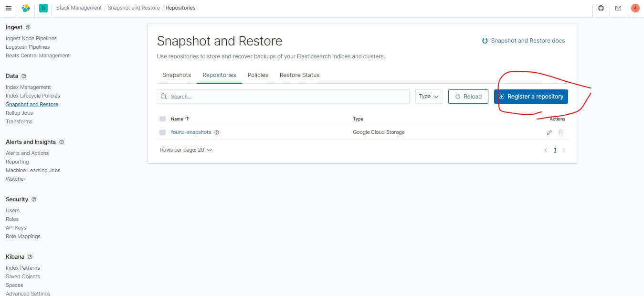Edit the found-snapshots repository with the pencil icon
The height and width of the screenshot is (296, 644).
[549, 132]
